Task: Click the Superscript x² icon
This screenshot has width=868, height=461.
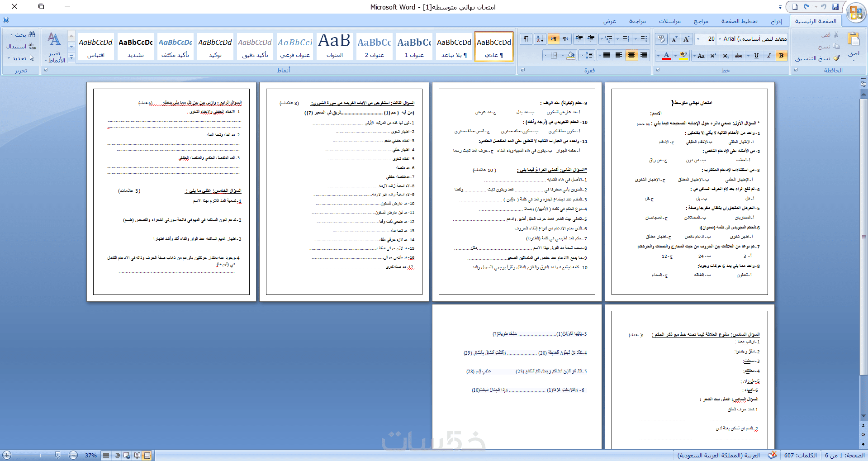Action: [x=713, y=56]
